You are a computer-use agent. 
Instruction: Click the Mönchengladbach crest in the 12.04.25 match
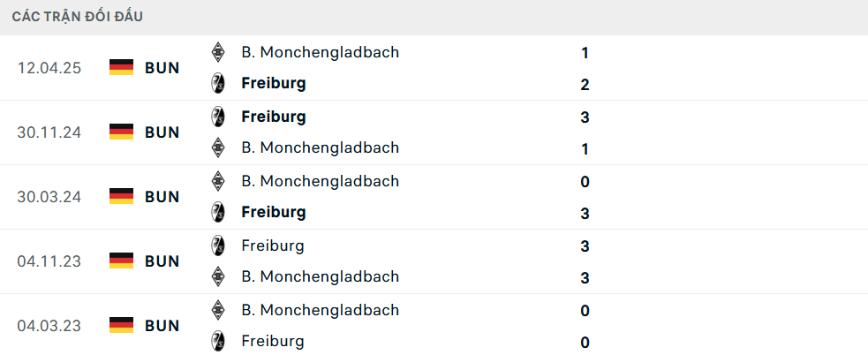(x=218, y=52)
